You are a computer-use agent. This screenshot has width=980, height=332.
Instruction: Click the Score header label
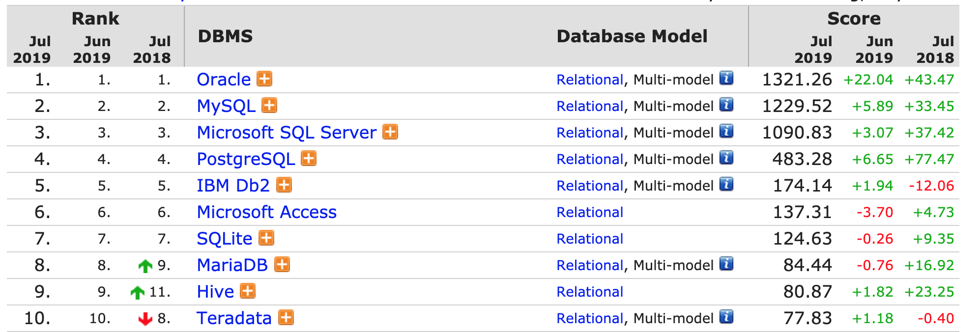tap(854, 19)
